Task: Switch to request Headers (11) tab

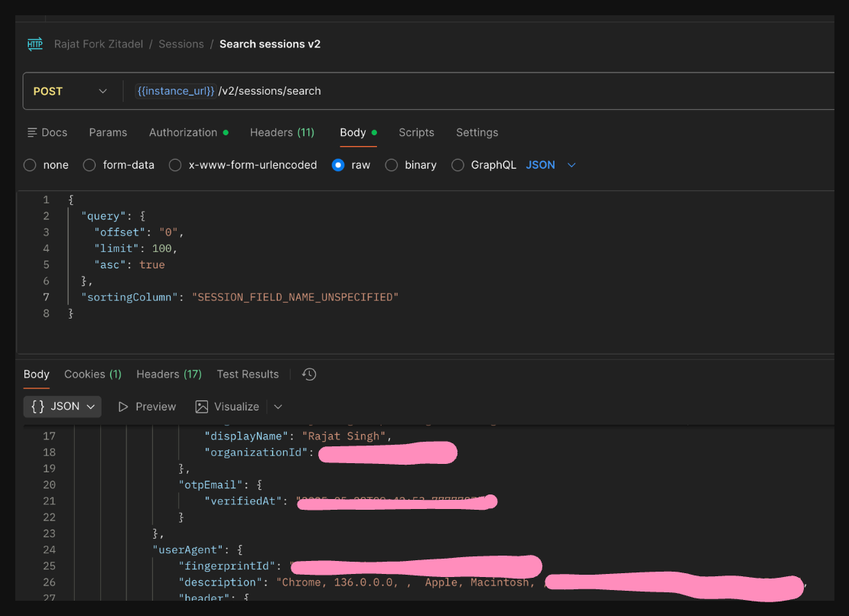Action: coord(282,132)
